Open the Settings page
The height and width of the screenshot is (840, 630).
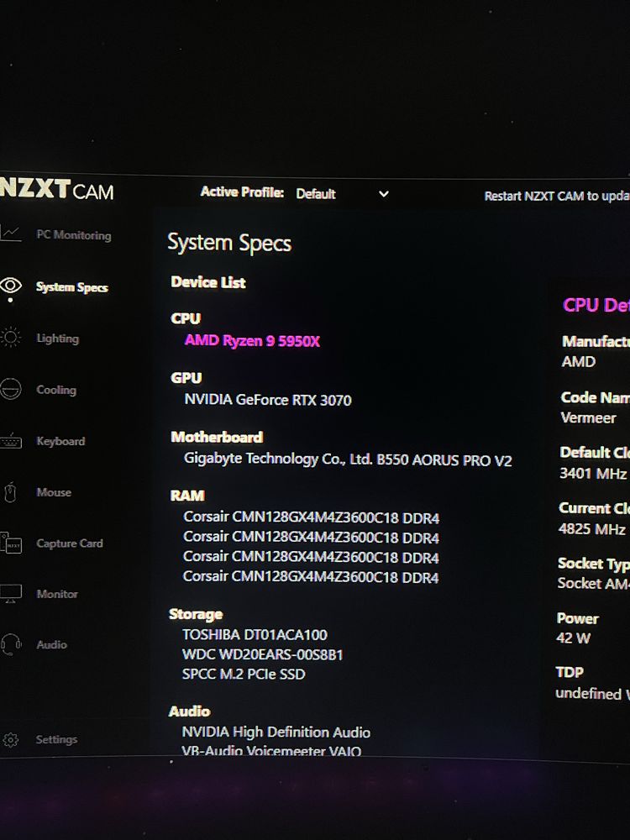click(x=56, y=739)
